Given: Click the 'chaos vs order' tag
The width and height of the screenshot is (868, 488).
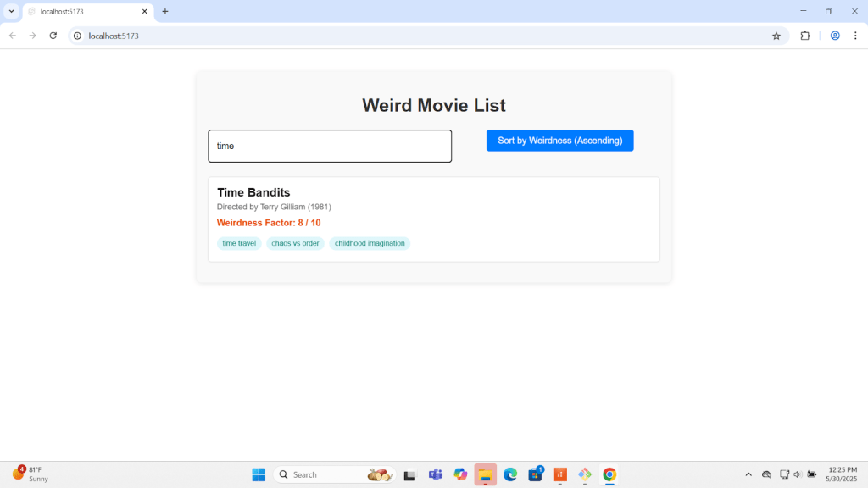Looking at the screenshot, I should tap(295, 243).
